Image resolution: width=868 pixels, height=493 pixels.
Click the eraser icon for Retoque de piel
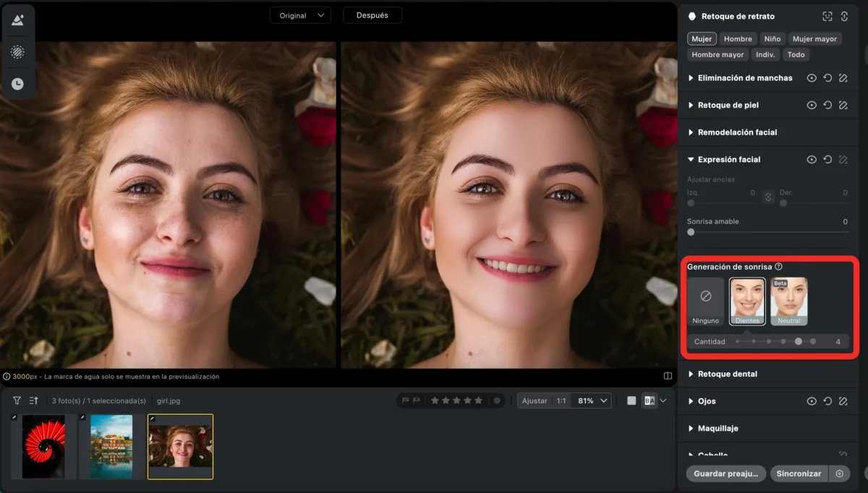[843, 106]
